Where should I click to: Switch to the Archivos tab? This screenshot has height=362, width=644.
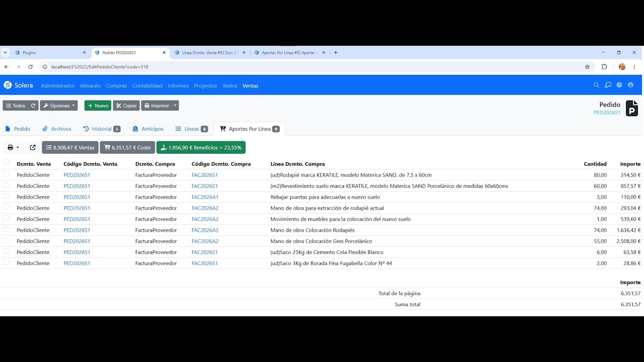57,129
